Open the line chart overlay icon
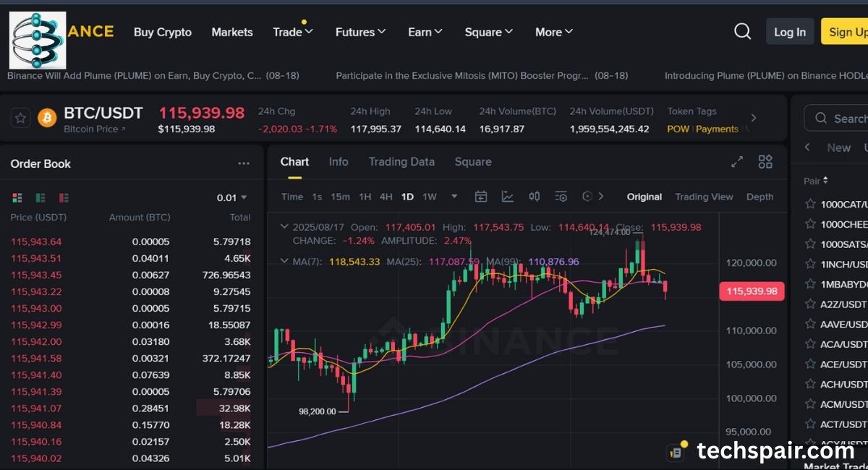 509,196
